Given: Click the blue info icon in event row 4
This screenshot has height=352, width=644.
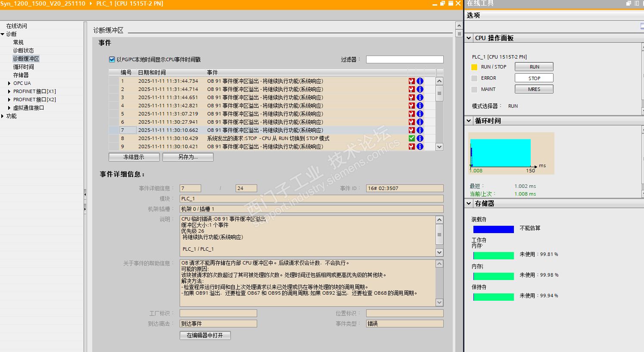Looking at the screenshot, I should [x=420, y=106].
